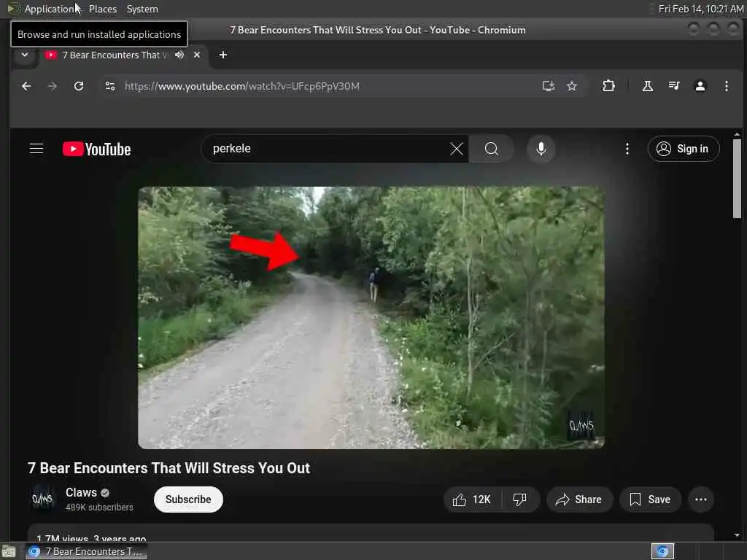Expand the tab search dropdown arrow
Image resolution: width=747 pixels, height=560 pixels.
point(25,55)
